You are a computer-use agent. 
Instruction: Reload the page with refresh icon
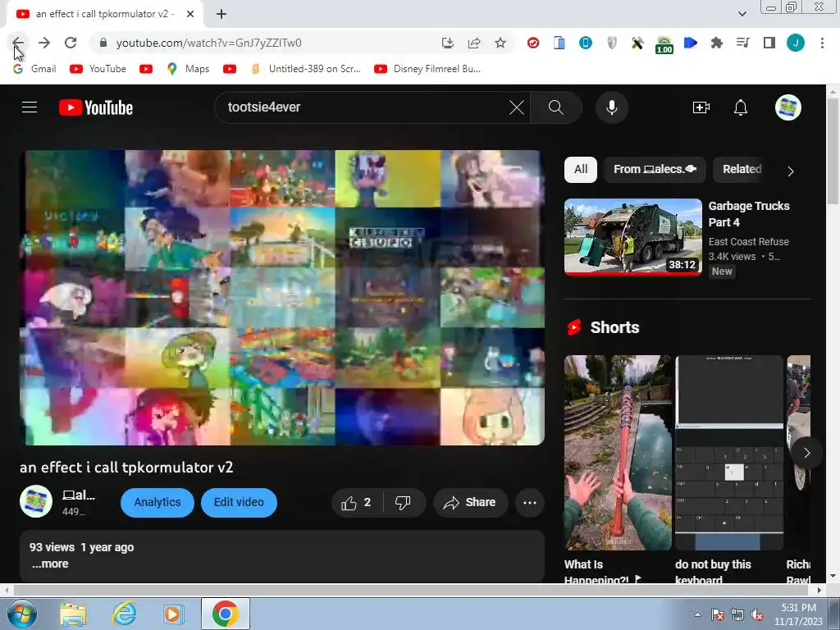71,43
